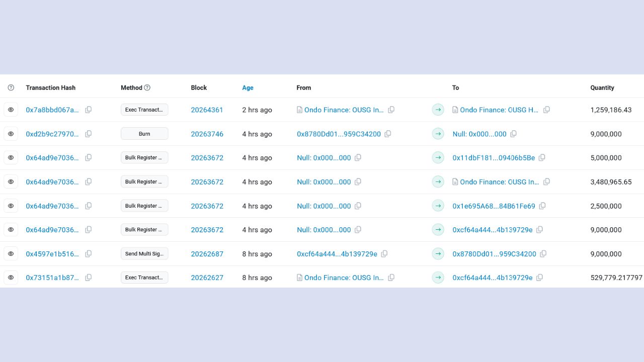The width and height of the screenshot is (644, 362).
Task: Copy transaction hash 0x7a8bbd067a
Action: tap(89, 110)
